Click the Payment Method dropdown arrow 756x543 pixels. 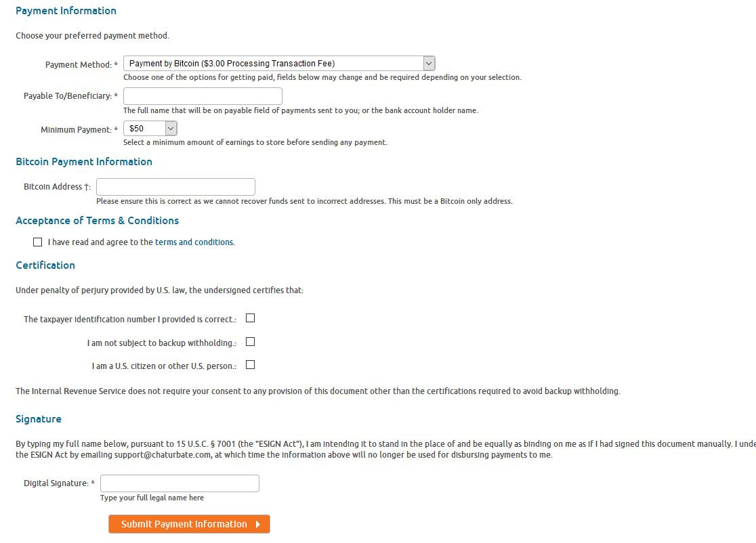tap(429, 64)
